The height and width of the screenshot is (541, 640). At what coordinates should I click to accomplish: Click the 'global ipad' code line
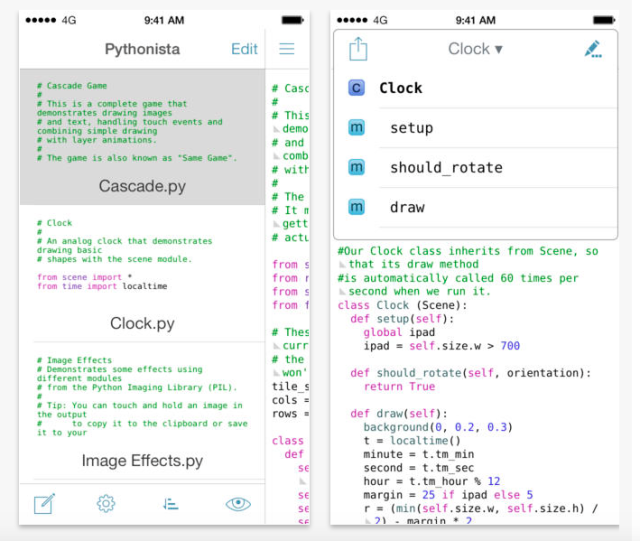pyautogui.click(x=399, y=332)
